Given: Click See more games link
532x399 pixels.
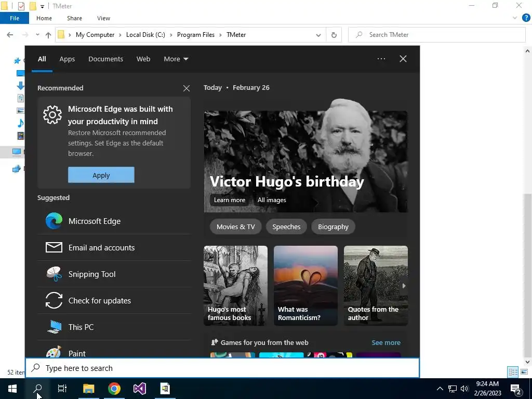Looking at the screenshot, I should 386,343.
